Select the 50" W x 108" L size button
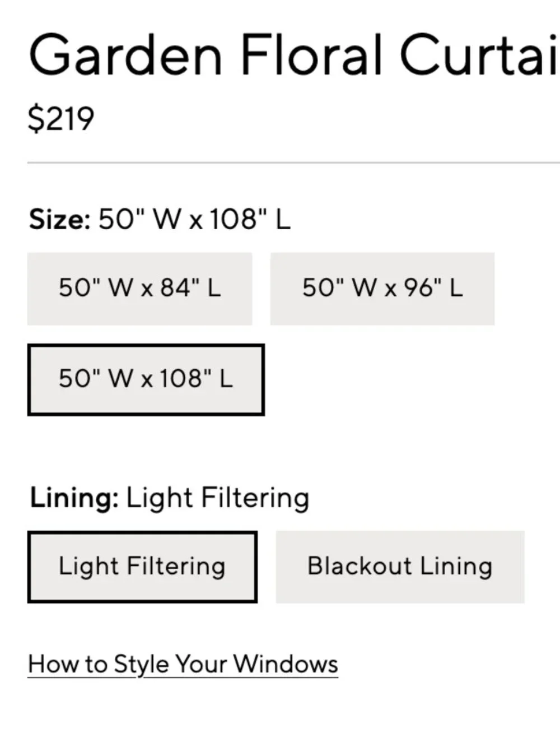The image size is (560, 747). pos(146,379)
